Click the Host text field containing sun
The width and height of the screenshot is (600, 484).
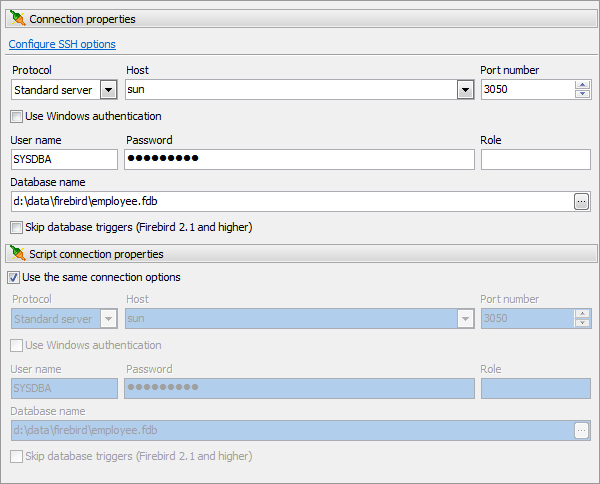click(x=291, y=90)
